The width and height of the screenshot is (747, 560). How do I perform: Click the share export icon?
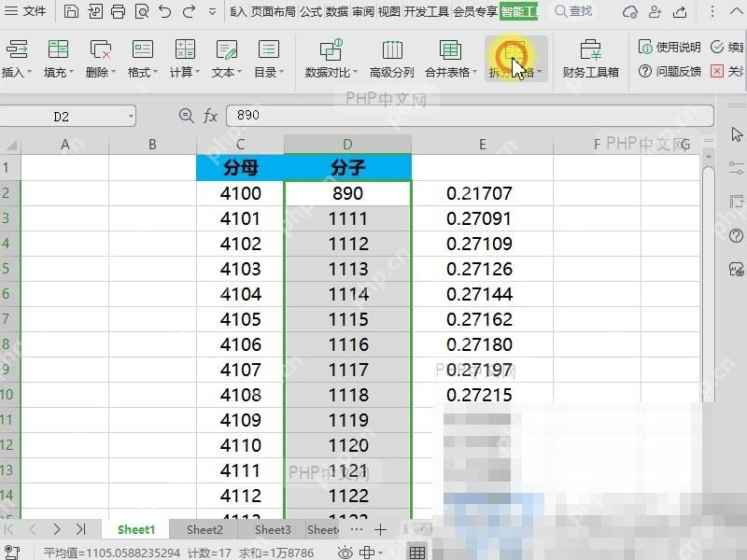coord(680,11)
